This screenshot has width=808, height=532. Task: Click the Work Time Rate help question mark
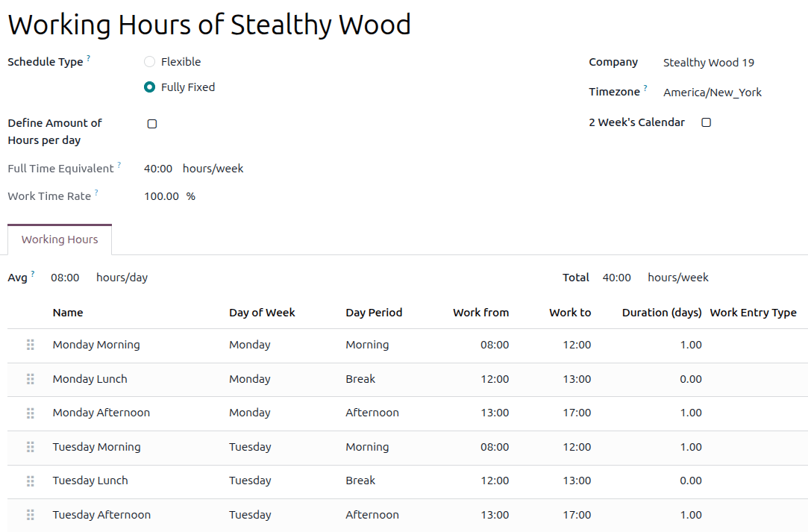click(96, 193)
